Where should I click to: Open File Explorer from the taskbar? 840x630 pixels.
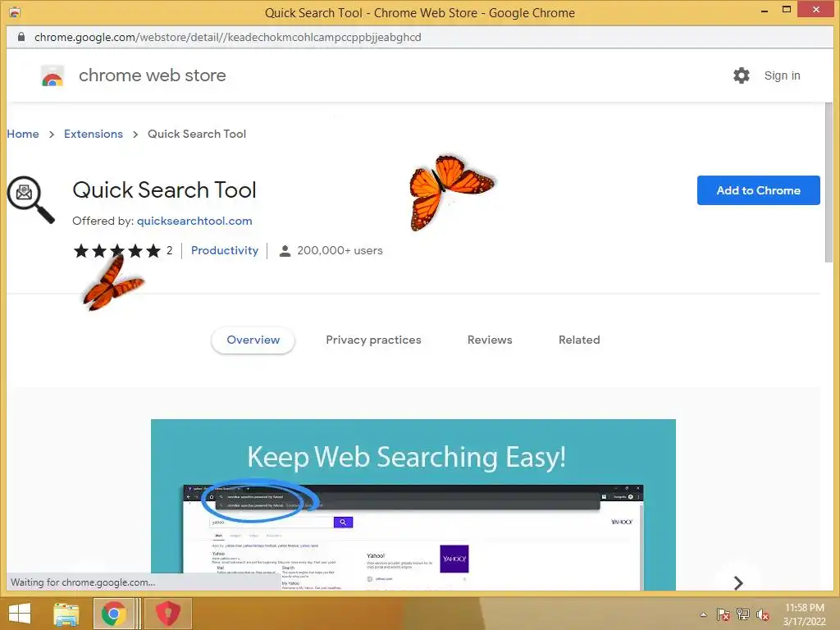66,614
